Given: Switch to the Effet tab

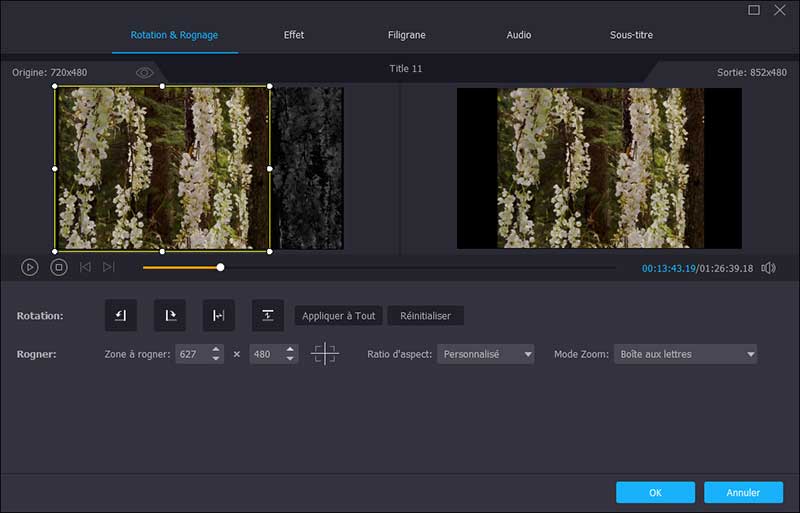Looking at the screenshot, I should pyautogui.click(x=294, y=35).
